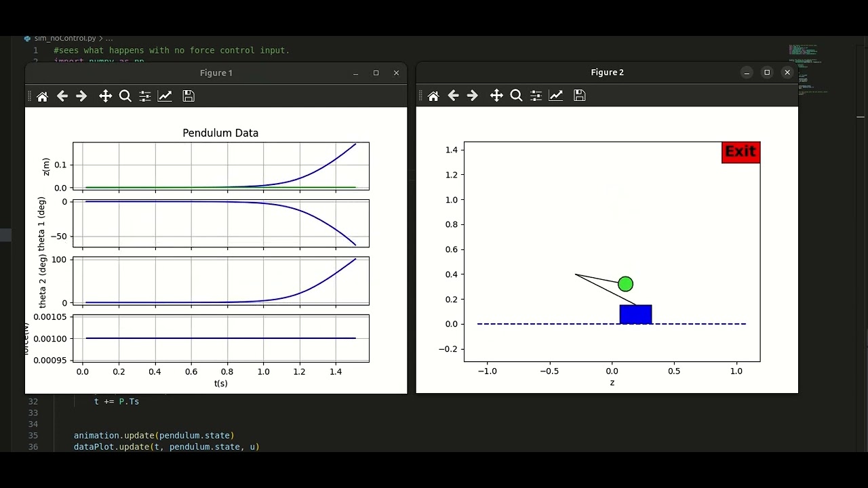The image size is (868, 488).
Task: Close the Figure 1 window
Action: pos(396,73)
